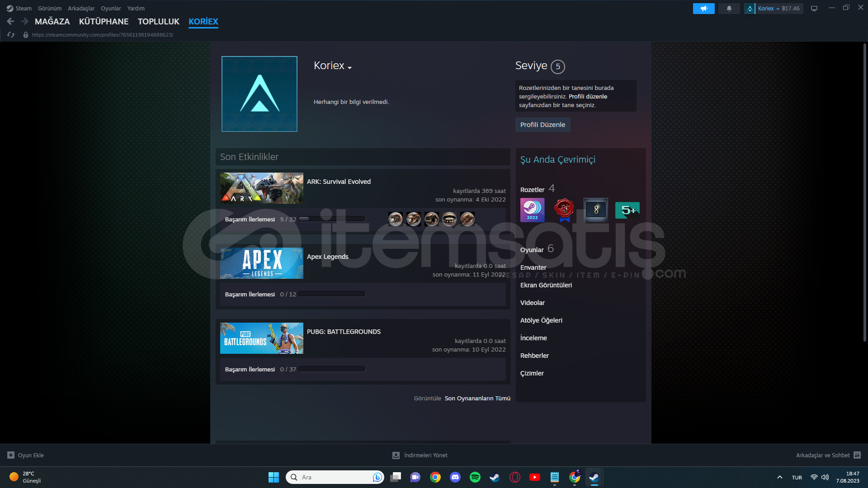
Task: Click the Profili düzenle inline link
Action: pyautogui.click(x=588, y=96)
